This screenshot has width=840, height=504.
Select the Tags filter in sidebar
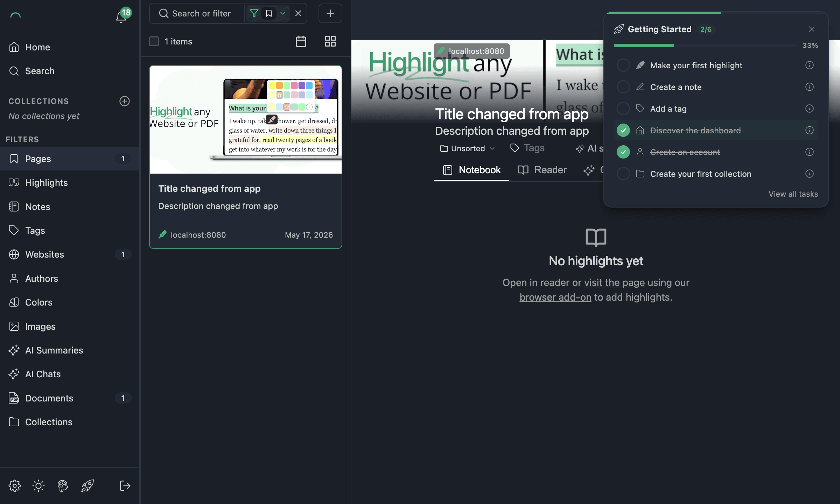pos(70,230)
